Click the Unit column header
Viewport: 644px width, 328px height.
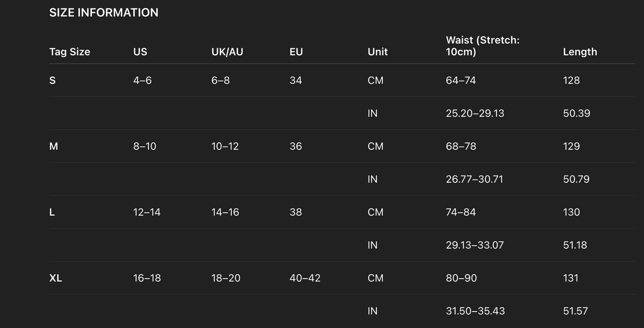click(377, 52)
